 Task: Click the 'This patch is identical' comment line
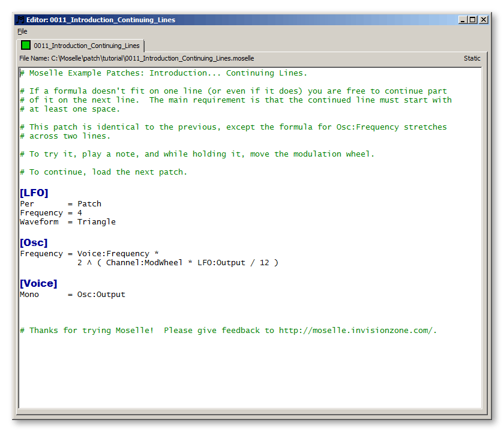click(233, 127)
